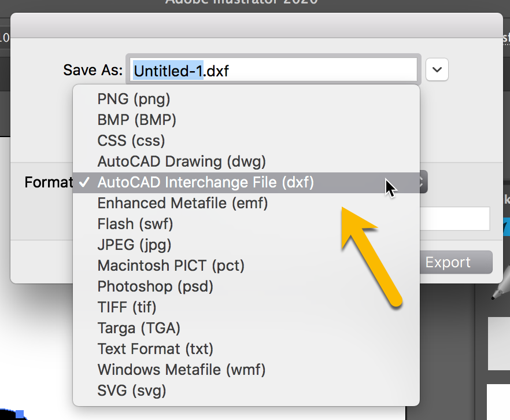Image resolution: width=510 pixels, height=420 pixels.
Task: Select BMP (BMP) from format list
Action: [x=137, y=120]
